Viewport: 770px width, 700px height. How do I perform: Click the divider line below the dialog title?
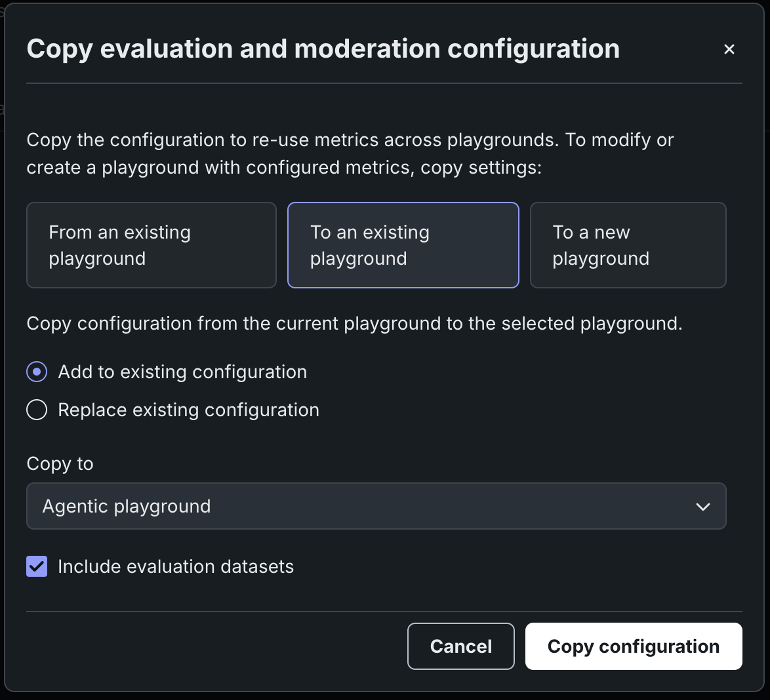[384, 83]
